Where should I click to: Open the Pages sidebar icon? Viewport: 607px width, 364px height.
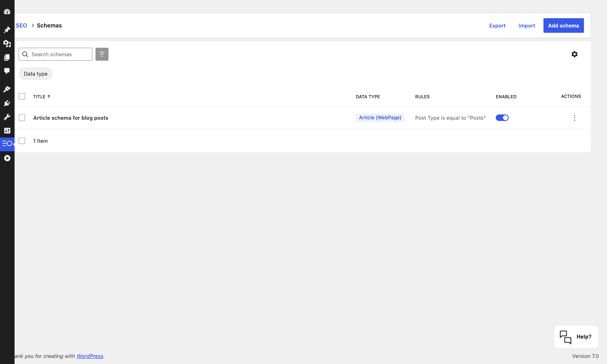(x=7, y=57)
